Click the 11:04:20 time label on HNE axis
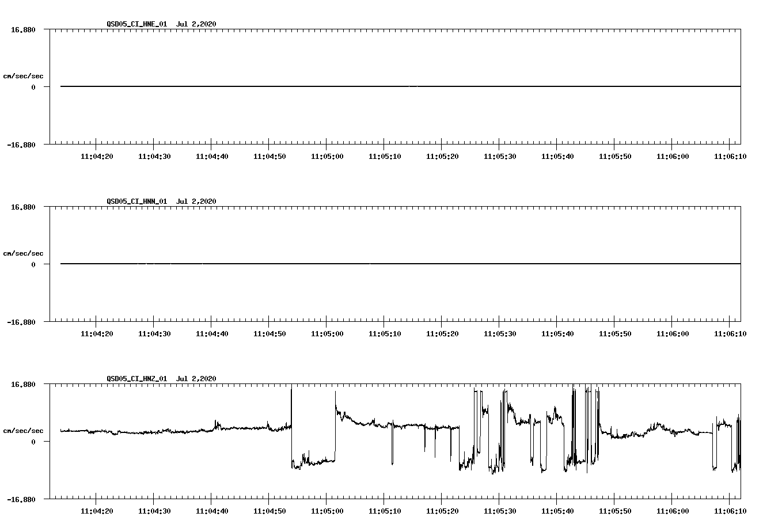782x532 pixels. [96, 157]
